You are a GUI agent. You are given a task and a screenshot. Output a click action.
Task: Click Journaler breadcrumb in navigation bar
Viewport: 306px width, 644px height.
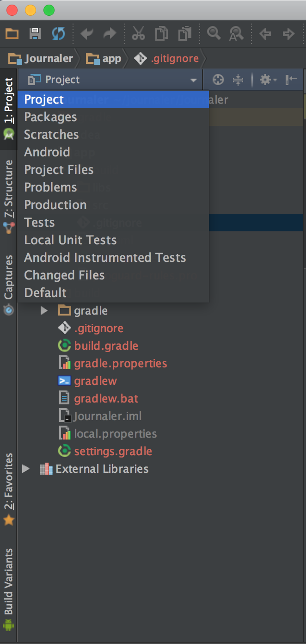(x=41, y=59)
